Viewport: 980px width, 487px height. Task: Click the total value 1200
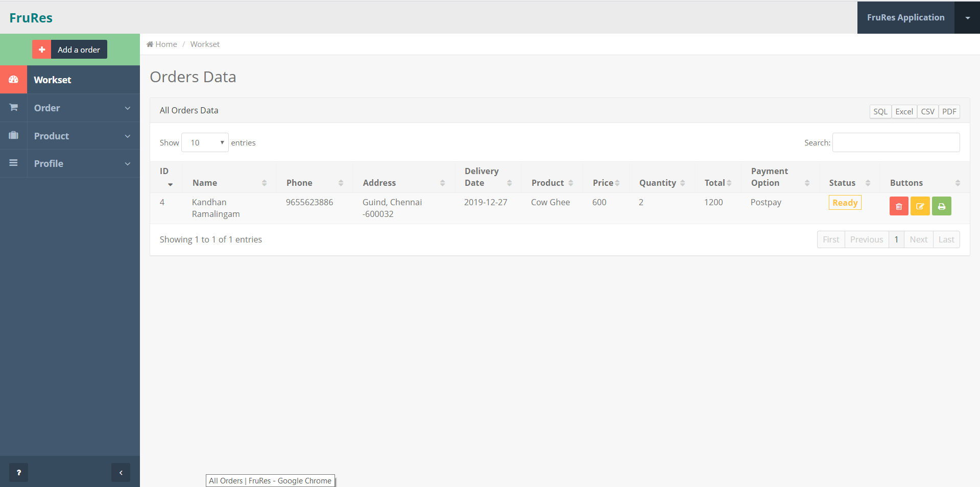pos(713,202)
